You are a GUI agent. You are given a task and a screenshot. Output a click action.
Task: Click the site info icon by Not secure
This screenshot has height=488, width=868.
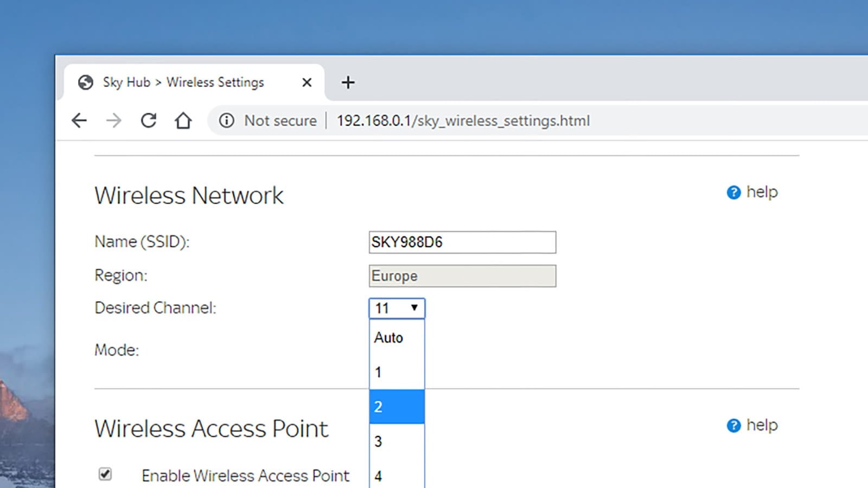pos(227,120)
